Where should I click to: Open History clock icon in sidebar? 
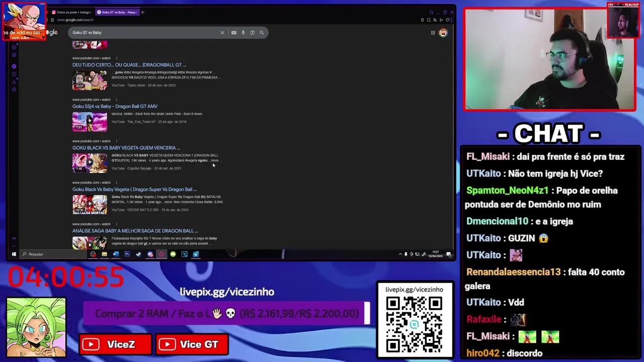[x=14, y=74]
